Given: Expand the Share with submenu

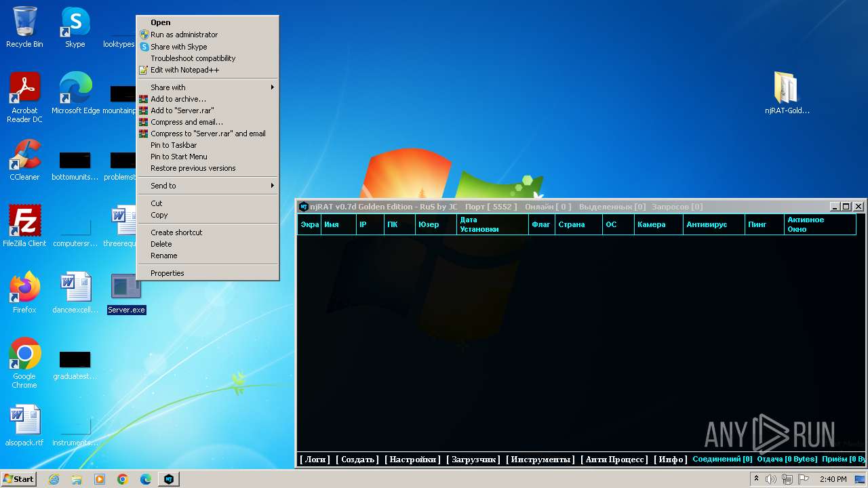Looking at the screenshot, I should tap(208, 87).
